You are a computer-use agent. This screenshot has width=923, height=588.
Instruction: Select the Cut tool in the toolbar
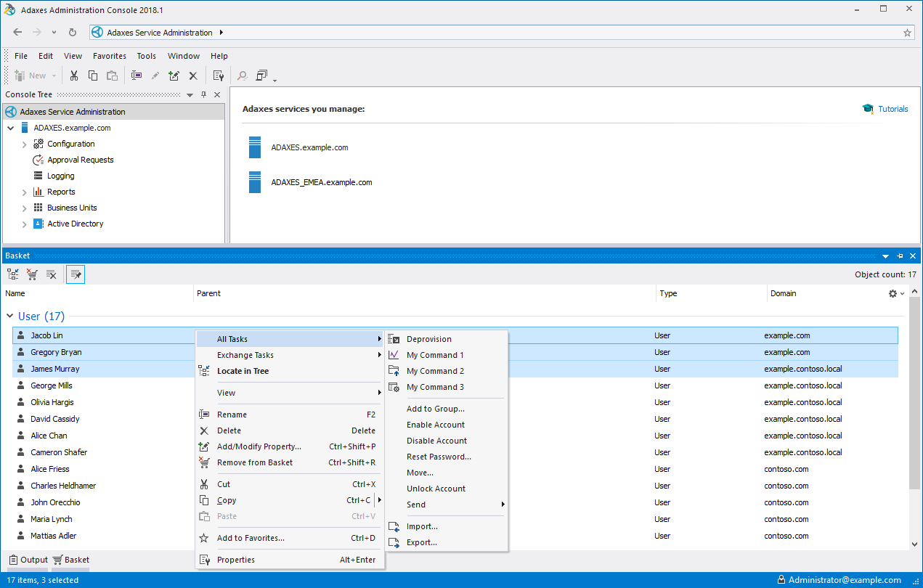73,75
